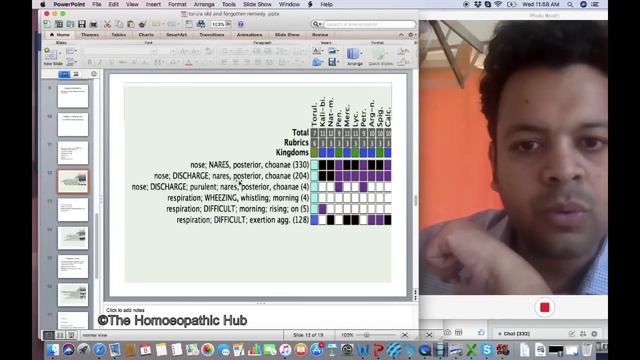Open sidebar gear options in thumbnail pane

(94, 74)
